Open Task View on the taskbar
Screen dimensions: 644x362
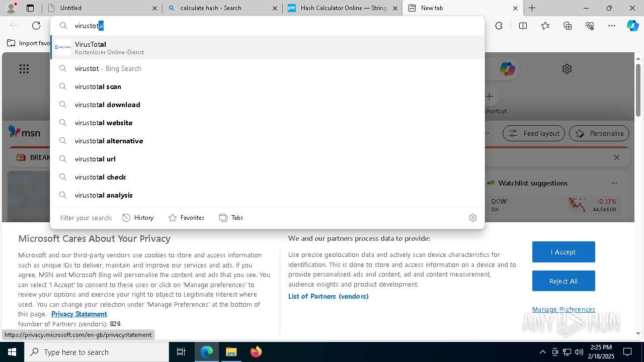[181, 352]
